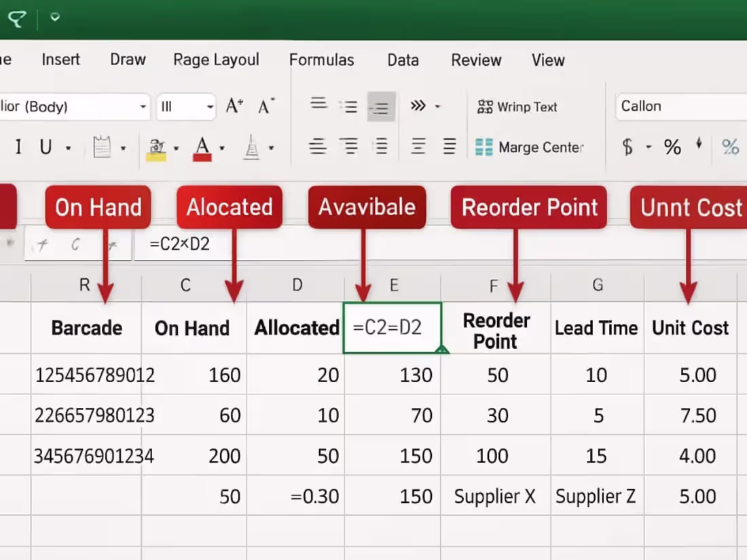
Task: Click the top align icon
Action: [318, 104]
